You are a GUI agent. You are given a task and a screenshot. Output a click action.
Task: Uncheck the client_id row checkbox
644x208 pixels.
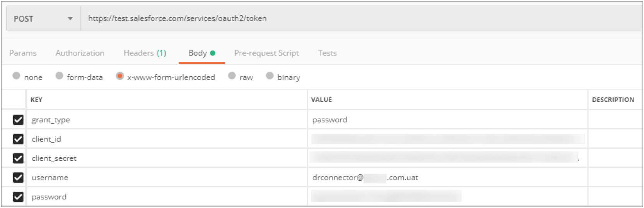[18, 139]
